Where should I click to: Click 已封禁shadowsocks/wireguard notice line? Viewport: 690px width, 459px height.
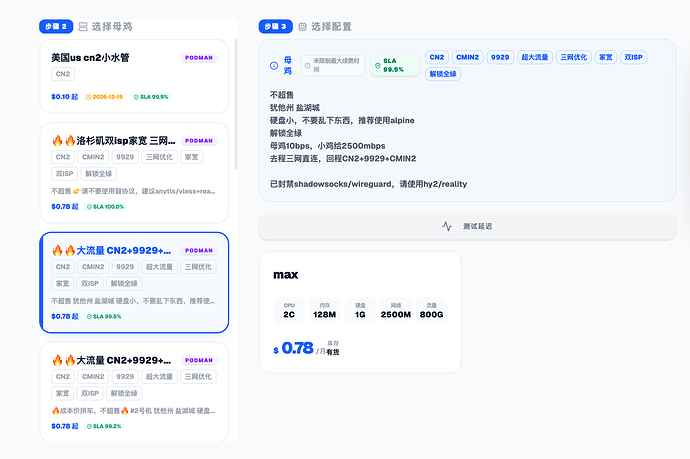[368, 184]
